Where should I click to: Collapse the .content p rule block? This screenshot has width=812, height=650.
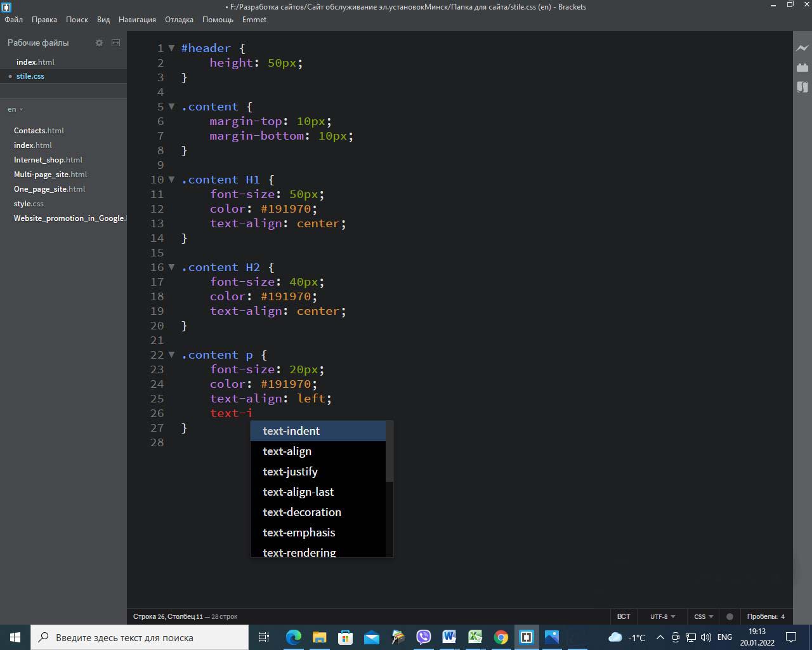pyautogui.click(x=171, y=355)
